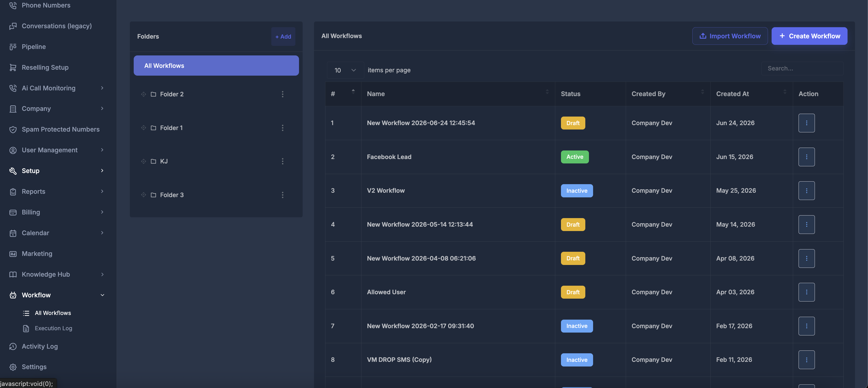The width and height of the screenshot is (868, 388).
Task: Open action menu for Allowed User row
Action: [806, 292]
